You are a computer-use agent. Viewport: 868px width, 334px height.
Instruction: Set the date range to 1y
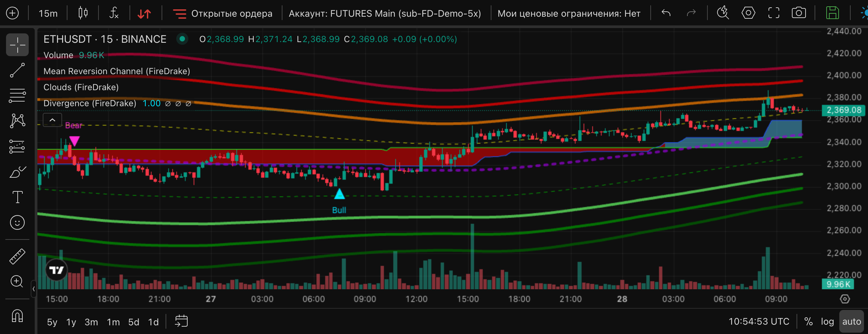[71, 322]
